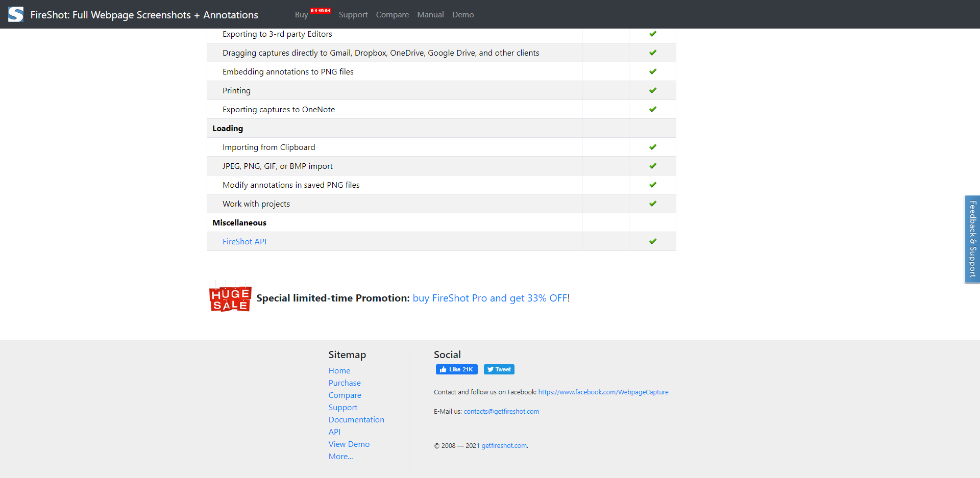Click the 'Dragging captures directly to Gmail' row text
The height and width of the screenshot is (478, 980).
[381, 53]
